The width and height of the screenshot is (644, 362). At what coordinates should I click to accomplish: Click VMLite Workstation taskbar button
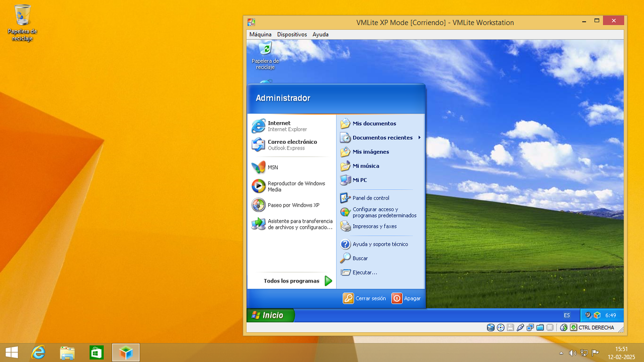tap(126, 352)
